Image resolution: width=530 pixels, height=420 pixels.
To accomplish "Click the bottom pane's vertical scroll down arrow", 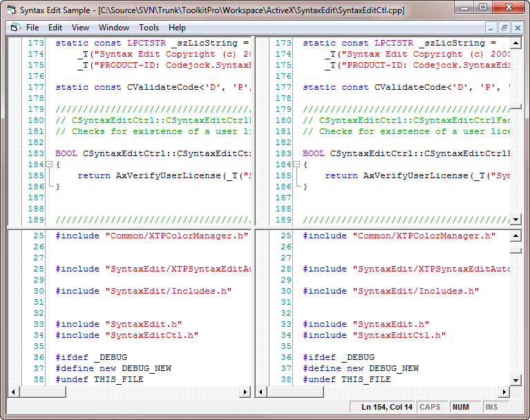I will click(515, 380).
